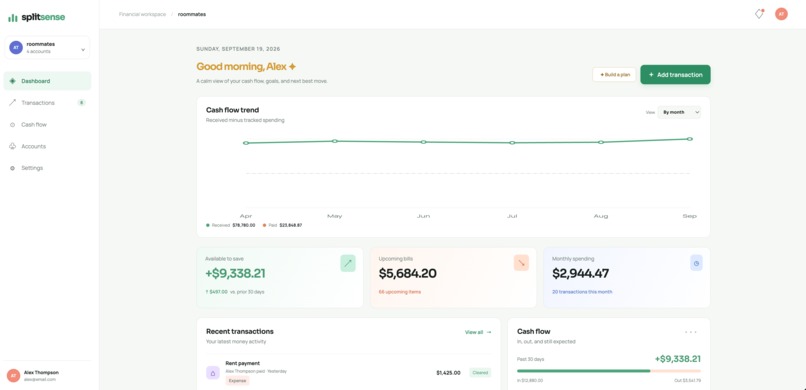Click the $1,425.00 transaction amount

(448, 373)
